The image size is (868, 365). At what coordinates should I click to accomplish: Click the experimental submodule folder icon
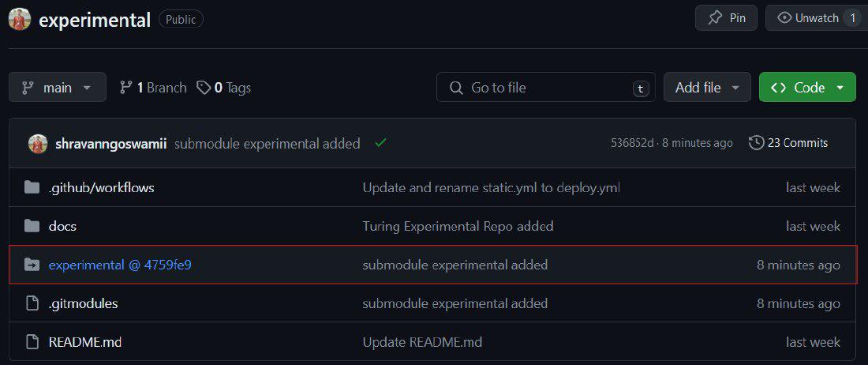point(32,265)
